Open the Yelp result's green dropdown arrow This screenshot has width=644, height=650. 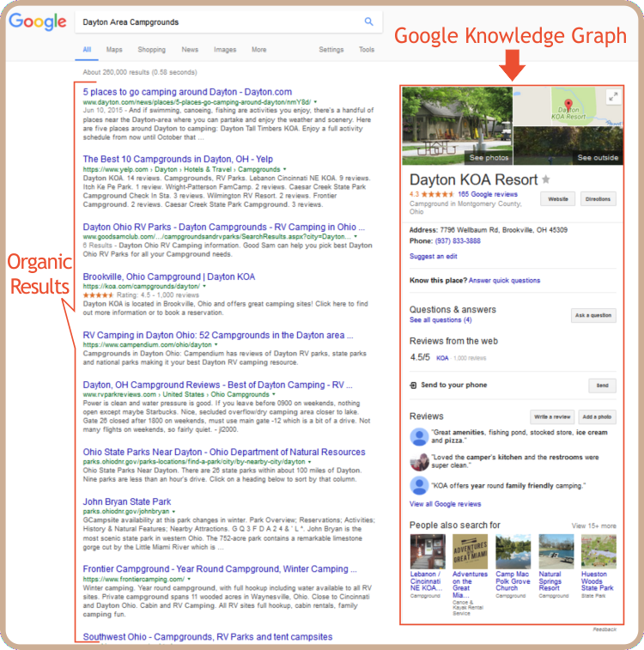[x=284, y=170]
